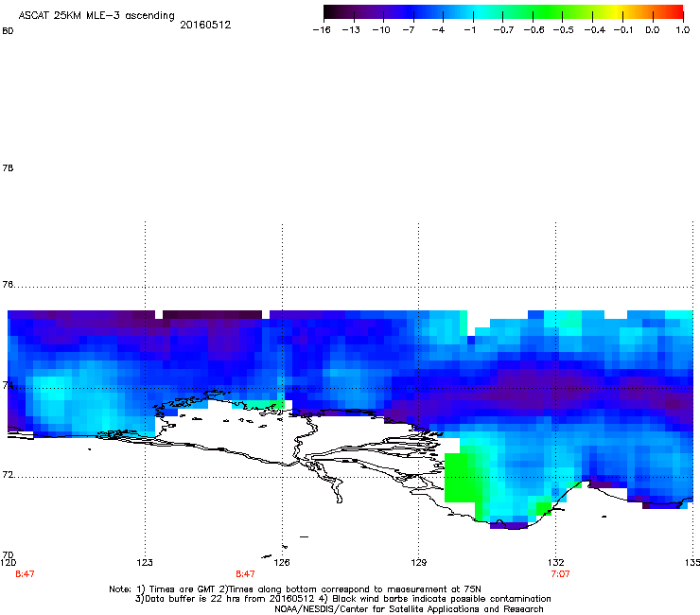Screen dimensions: 700x615
Task: Click the cyan data patch near 74N west edge
Action: pos(54,391)
